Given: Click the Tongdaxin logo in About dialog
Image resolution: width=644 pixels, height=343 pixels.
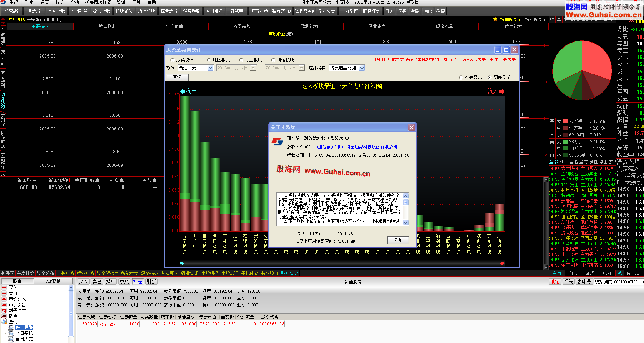Looking at the screenshot, I should [x=277, y=141].
